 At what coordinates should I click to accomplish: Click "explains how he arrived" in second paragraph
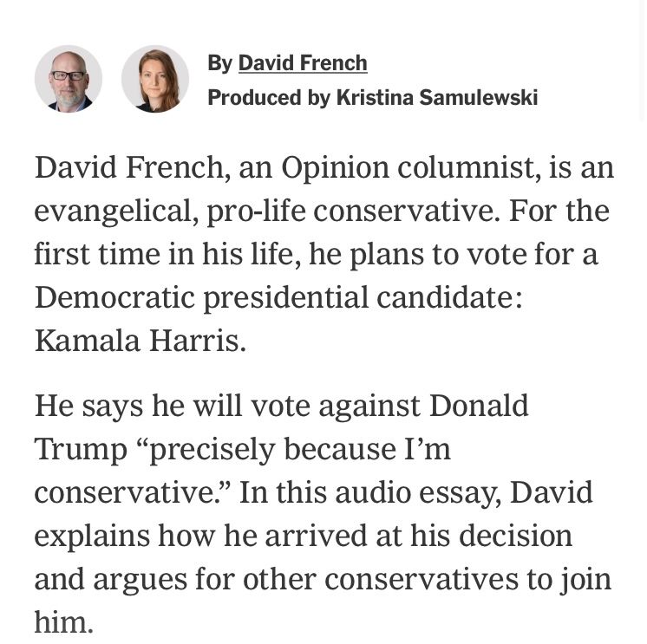pyautogui.click(x=201, y=537)
